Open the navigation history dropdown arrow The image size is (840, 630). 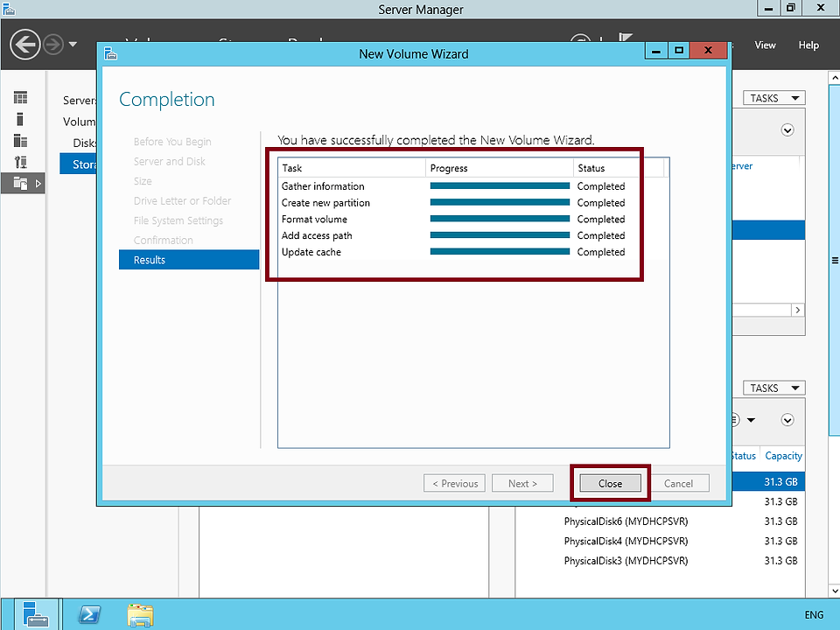(73, 45)
